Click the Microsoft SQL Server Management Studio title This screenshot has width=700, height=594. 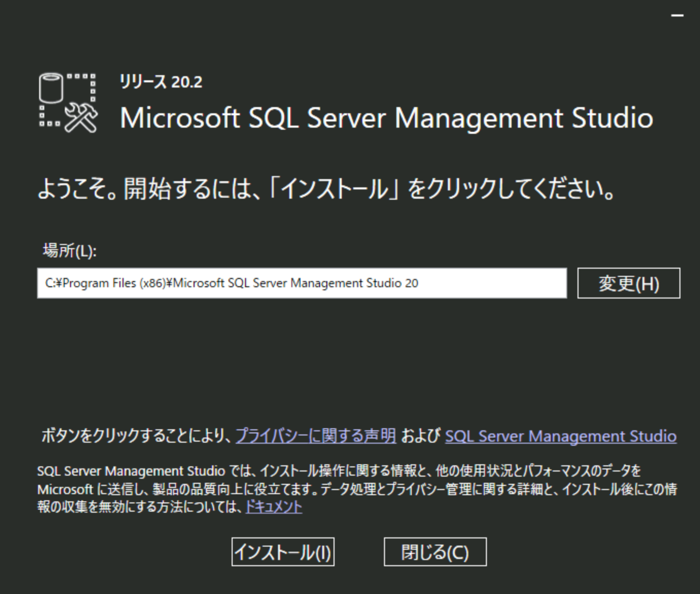[386, 118]
